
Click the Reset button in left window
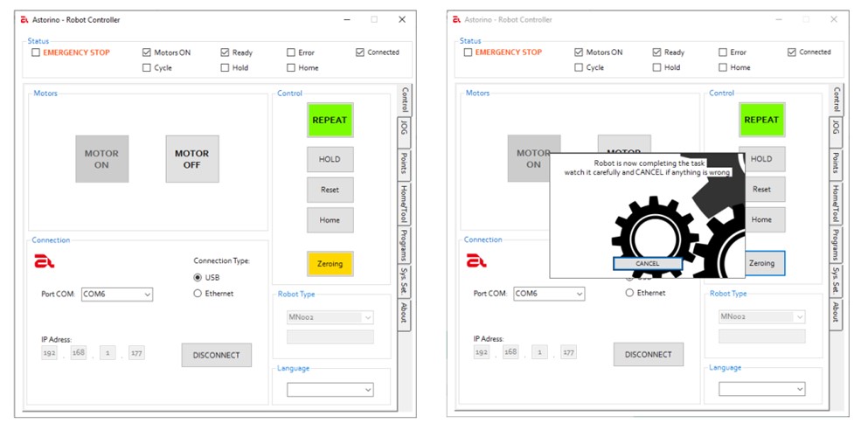click(x=330, y=190)
